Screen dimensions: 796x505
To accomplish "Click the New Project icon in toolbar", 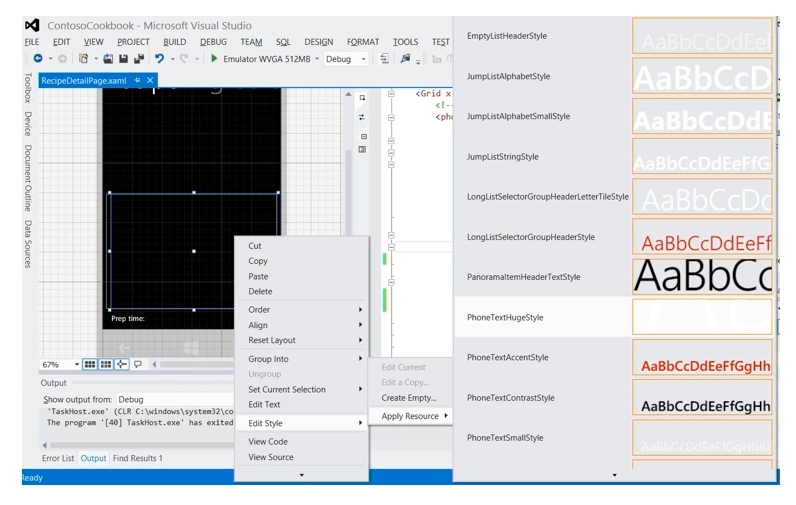I will pos(83,59).
